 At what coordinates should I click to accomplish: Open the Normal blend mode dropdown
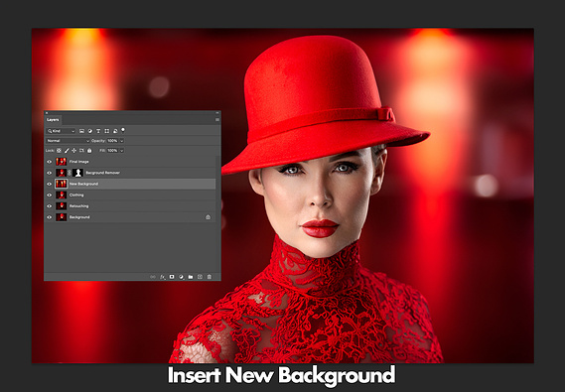point(68,141)
